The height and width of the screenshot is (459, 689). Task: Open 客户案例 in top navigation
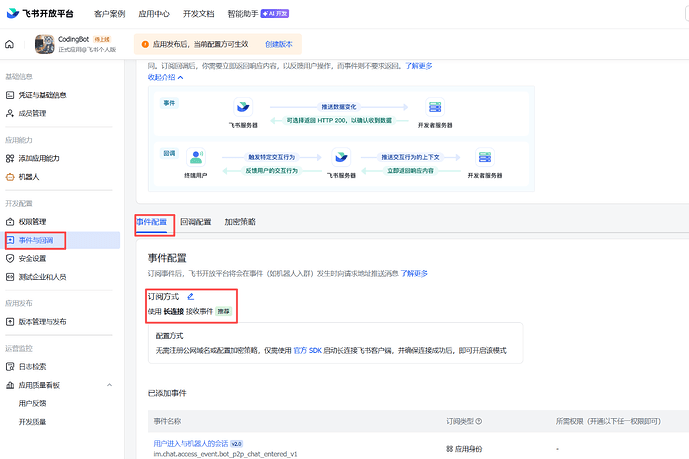(109, 14)
